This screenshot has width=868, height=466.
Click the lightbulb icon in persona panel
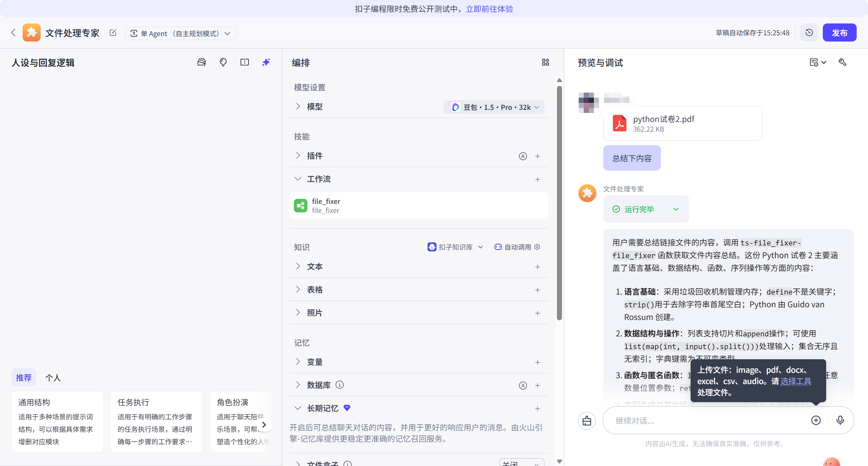pos(223,62)
